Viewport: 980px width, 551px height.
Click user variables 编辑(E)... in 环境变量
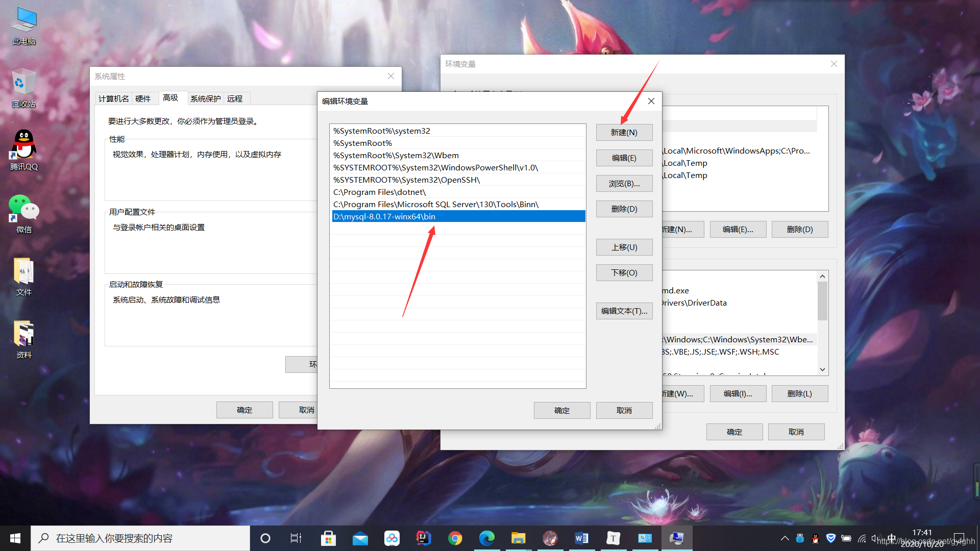point(738,230)
